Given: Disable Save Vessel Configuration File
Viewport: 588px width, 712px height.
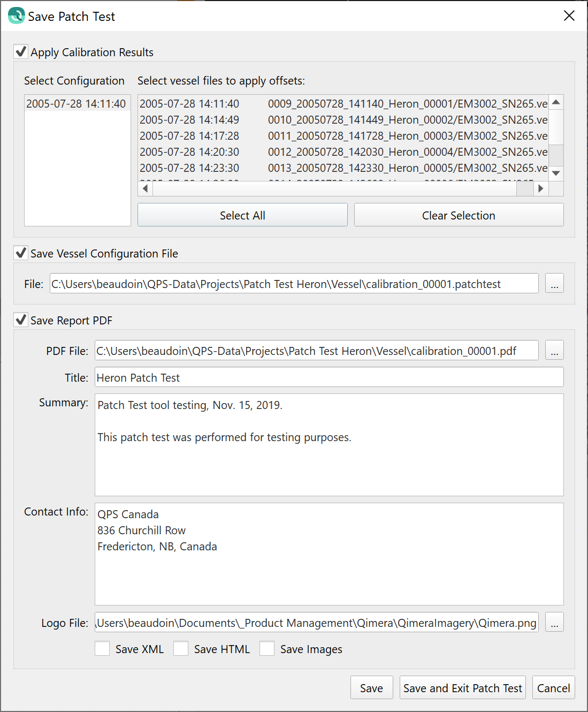Looking at the screenshot, I should pyautogui.click(x=21, y=253).
